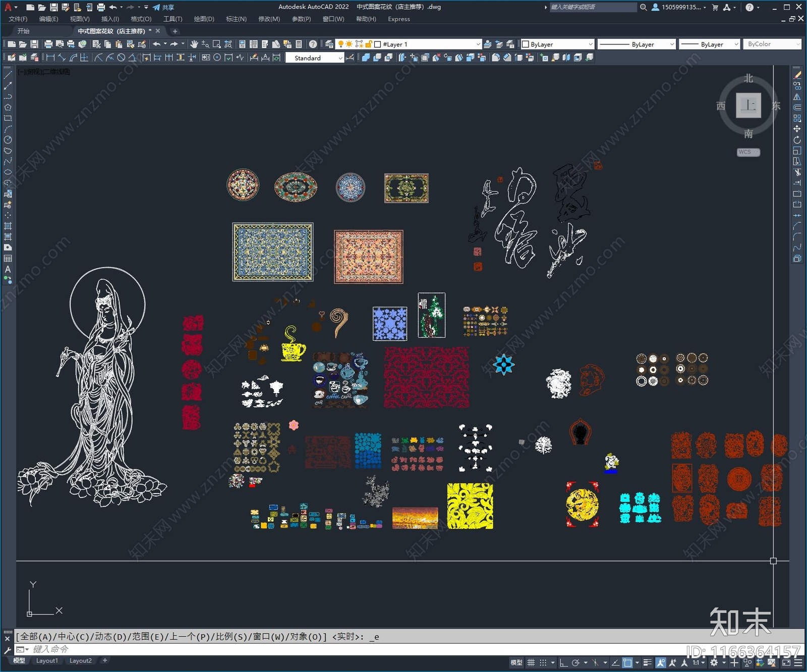Open the ByLayer linetype dropdown
This screenshot has height=672, width=807.
(x=637, y=44)
